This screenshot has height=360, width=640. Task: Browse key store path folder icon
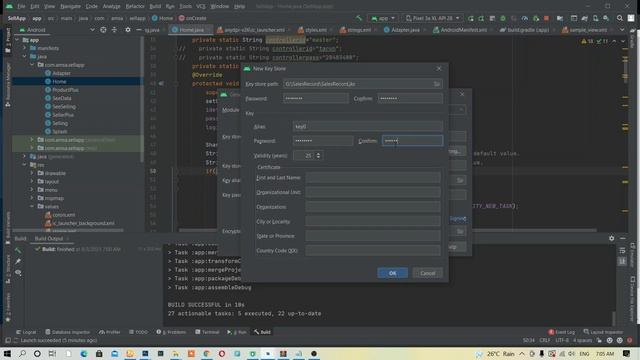tap(437, 84)
